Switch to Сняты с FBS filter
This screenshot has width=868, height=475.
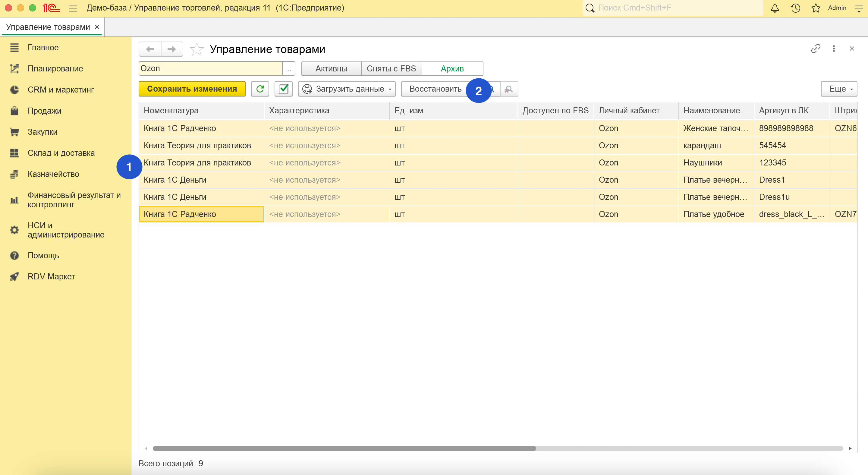[391, 69]
